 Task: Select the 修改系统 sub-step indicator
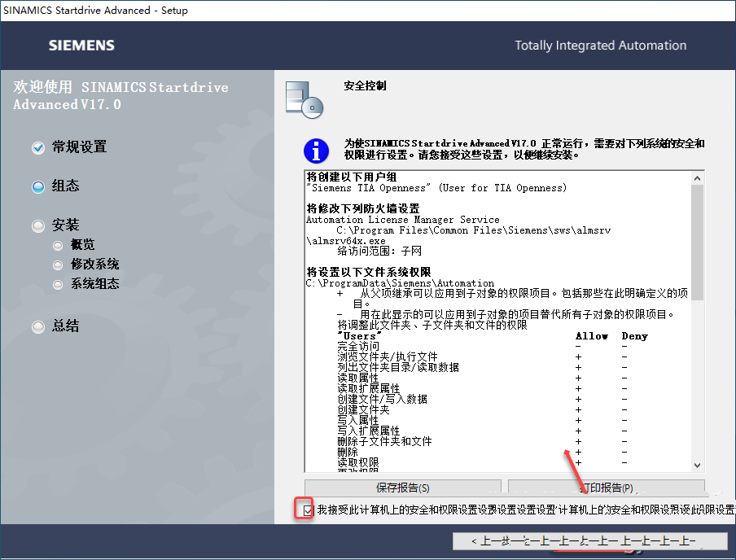click(58, 265)
